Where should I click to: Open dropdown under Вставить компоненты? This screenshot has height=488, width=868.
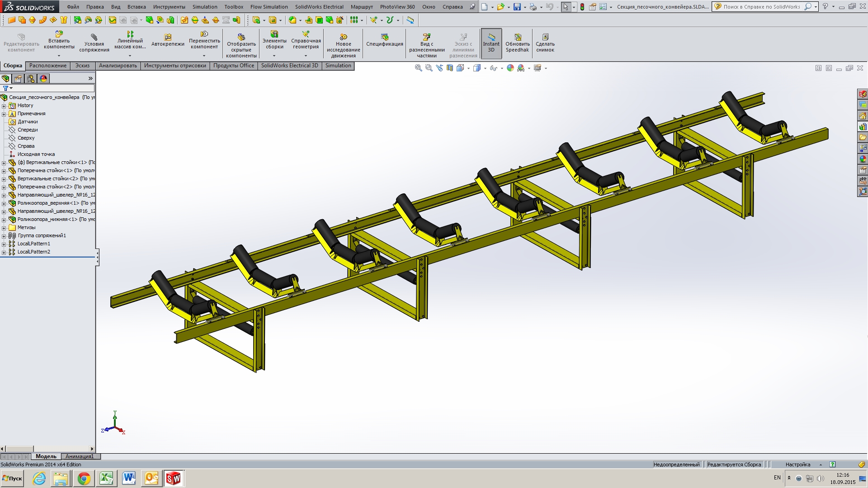(x=59, y=56)
